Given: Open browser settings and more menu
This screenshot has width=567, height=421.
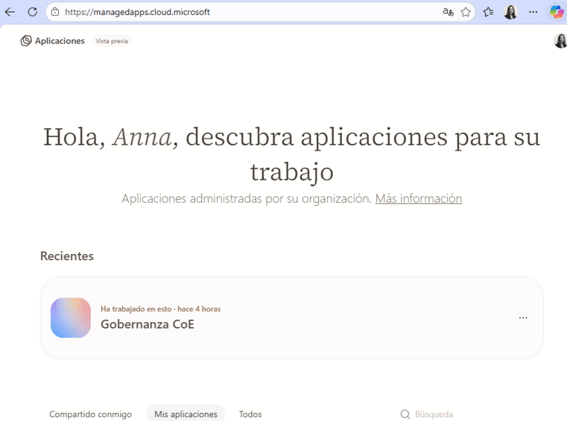Looking at the screenshot, I should [x=533, y=12].
